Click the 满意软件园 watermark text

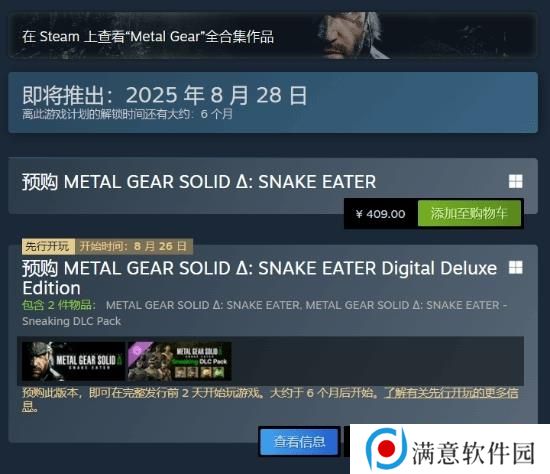(x=474, y=452)
